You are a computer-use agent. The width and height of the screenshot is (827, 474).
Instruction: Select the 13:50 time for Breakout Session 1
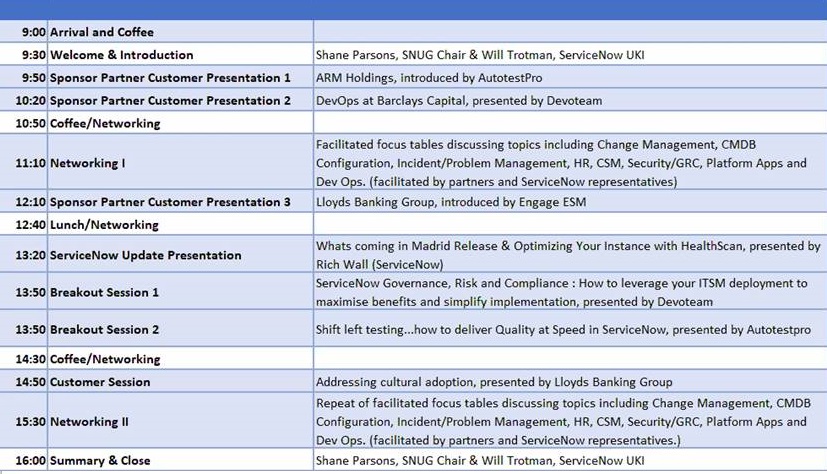(24, 292)
